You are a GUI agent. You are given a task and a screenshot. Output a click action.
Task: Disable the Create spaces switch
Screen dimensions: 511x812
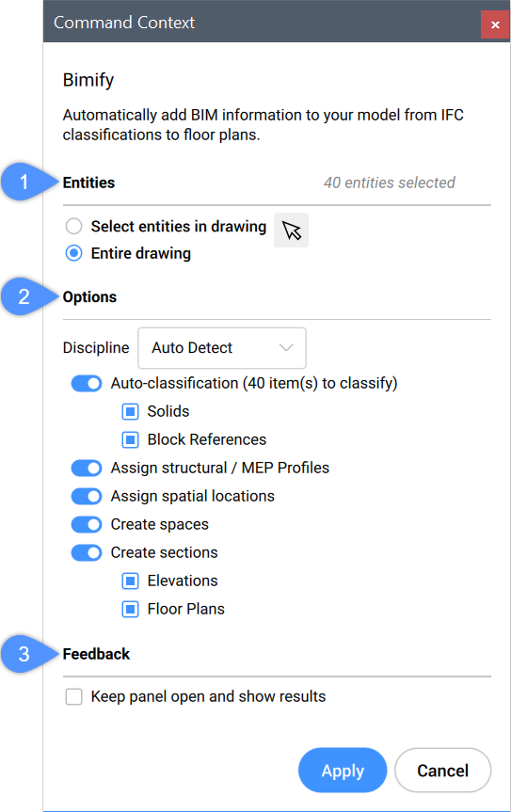(x=87, y=525)
